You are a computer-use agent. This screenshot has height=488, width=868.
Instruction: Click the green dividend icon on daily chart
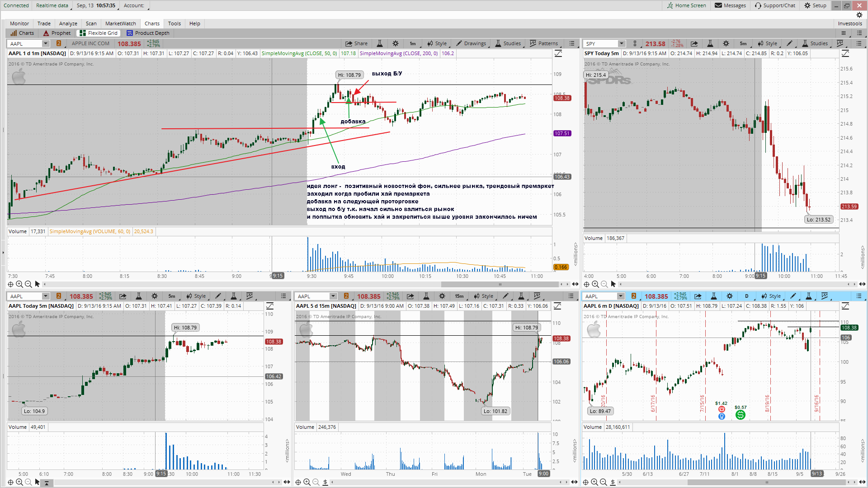click(740, 415)
